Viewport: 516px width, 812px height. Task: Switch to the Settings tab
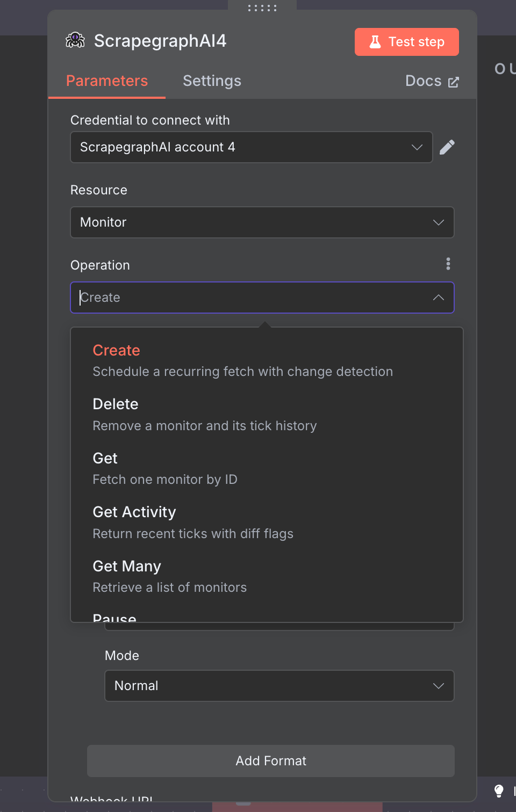[212, 81]
